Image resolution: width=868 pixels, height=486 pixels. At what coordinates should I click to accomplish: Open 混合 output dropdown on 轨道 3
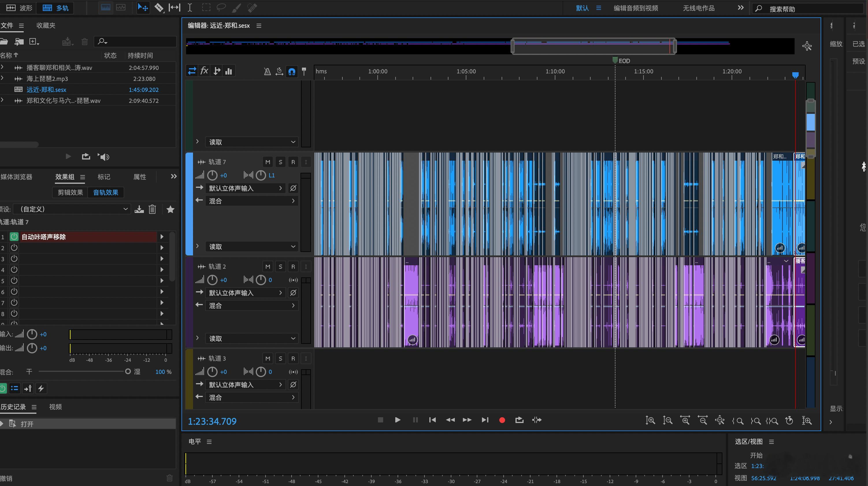(252, 397)
